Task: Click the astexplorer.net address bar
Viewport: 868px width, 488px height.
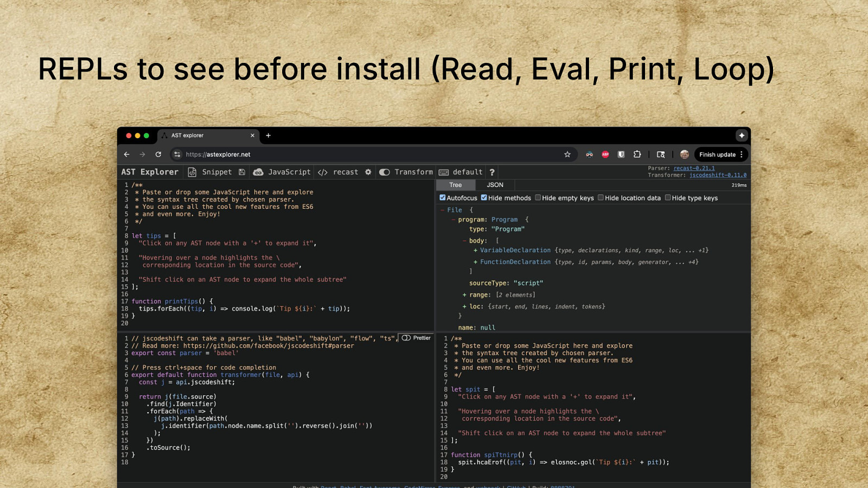Action: click(x=369, y=155)
